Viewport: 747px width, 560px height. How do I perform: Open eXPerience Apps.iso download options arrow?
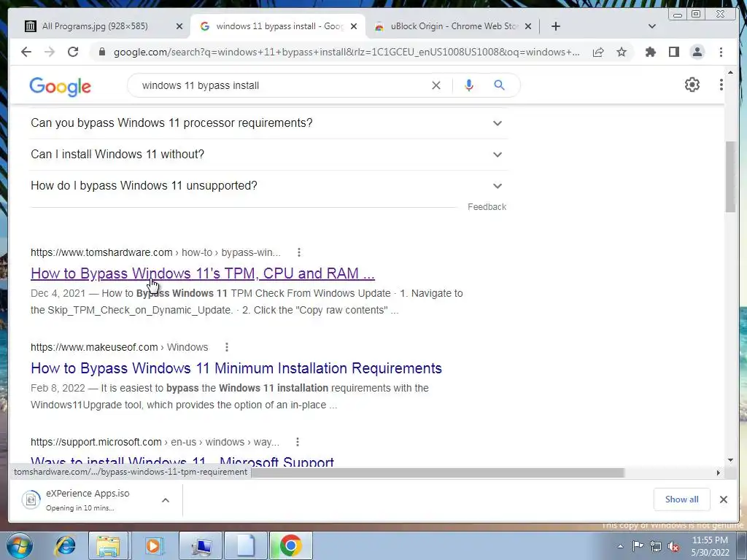click(166, 500)
